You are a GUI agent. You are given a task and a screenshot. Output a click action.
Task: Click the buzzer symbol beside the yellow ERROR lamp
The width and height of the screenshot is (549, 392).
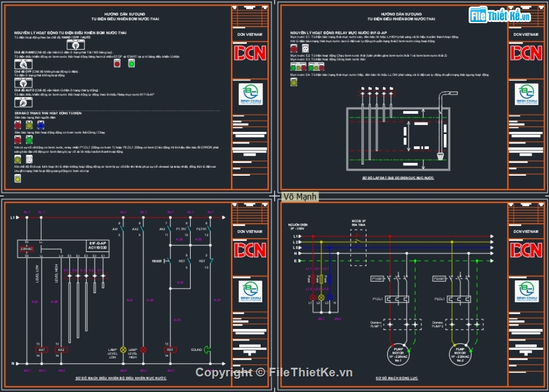click(29, 160)
